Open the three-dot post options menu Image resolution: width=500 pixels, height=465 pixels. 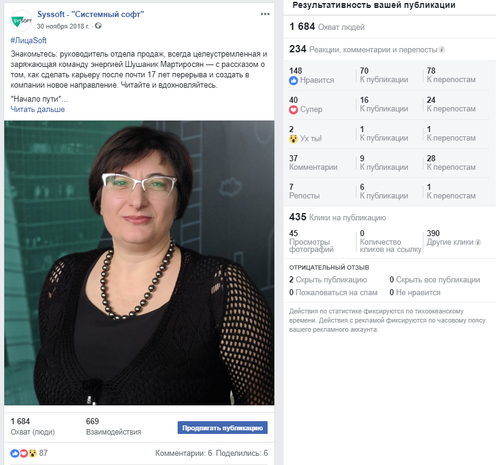pyautogui.click(x=265, y=14)
